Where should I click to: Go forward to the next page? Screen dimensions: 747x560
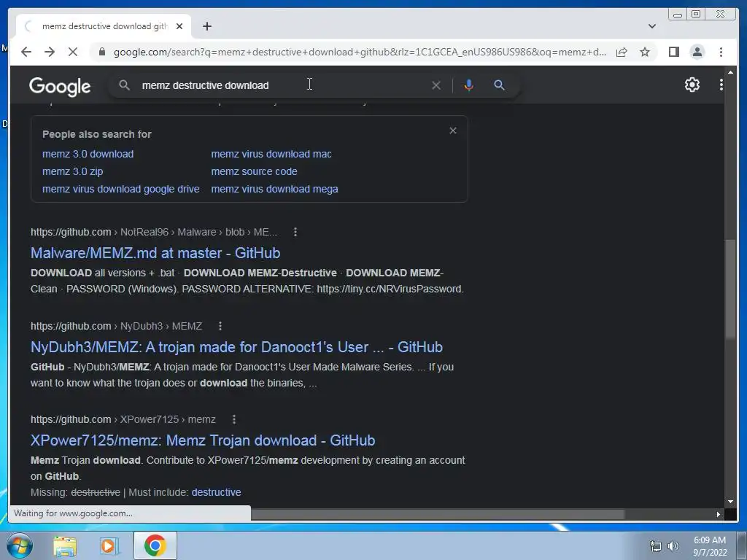50,52
